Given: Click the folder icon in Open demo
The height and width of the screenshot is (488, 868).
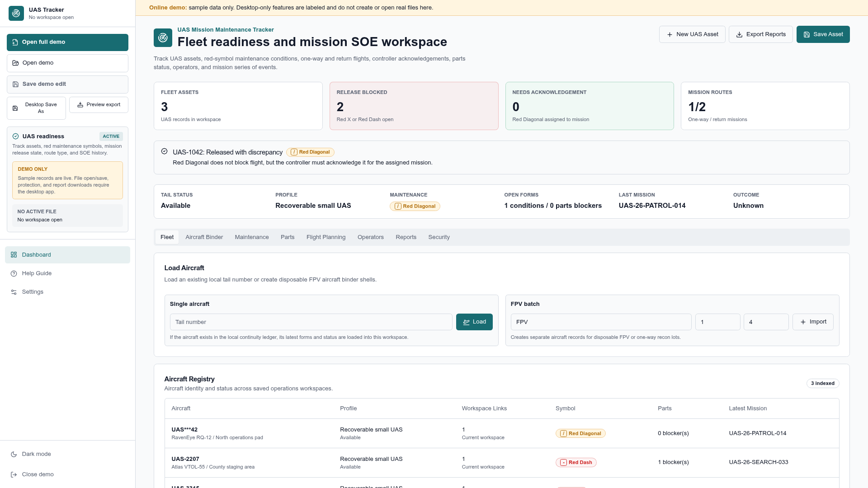Looking at the screenshot, I should 15,63.
